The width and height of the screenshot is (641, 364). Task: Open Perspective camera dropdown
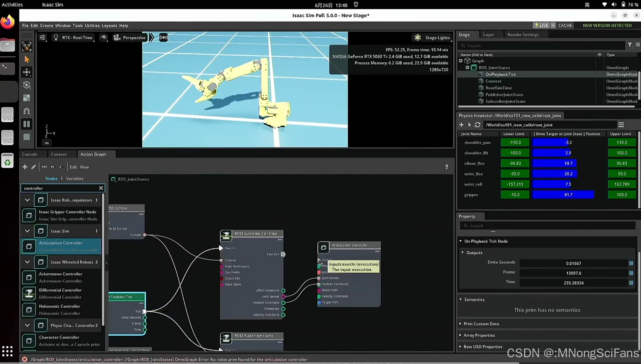130,37
